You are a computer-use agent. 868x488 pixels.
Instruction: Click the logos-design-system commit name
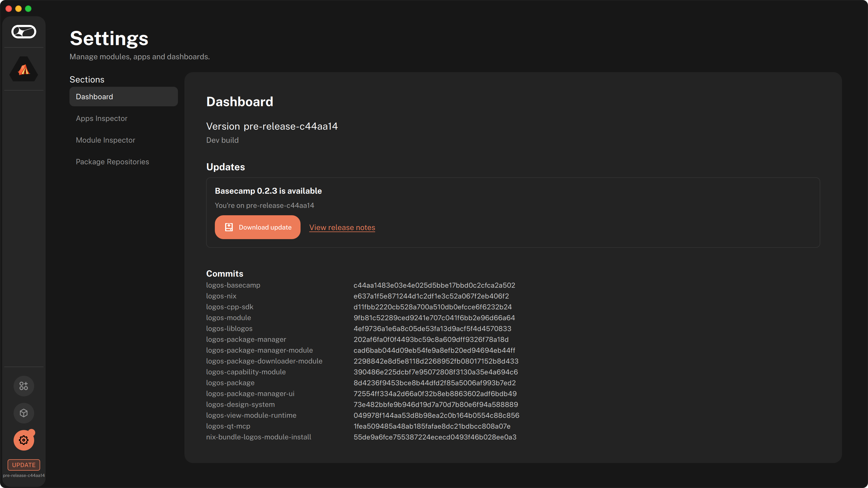(x=240, y=404)
